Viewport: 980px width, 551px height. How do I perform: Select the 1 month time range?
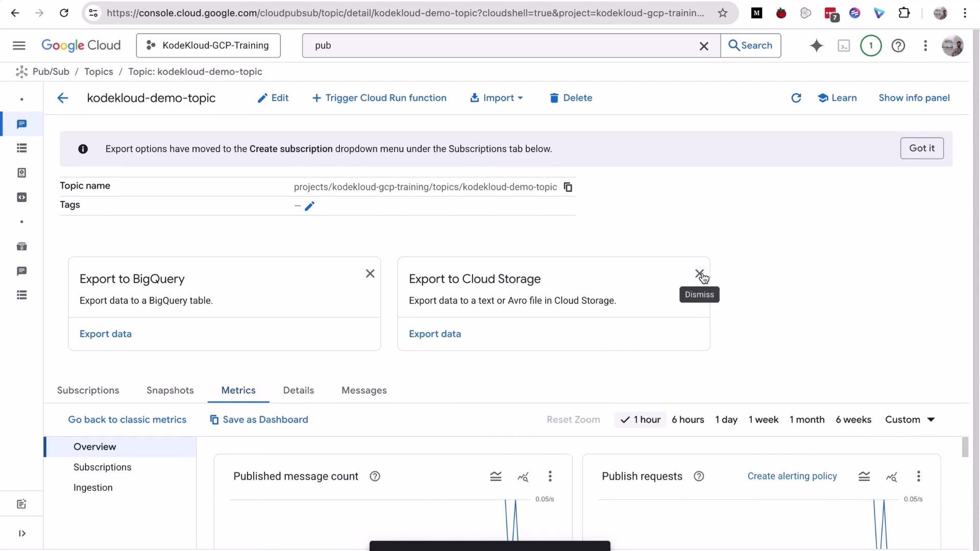(807, 420)
